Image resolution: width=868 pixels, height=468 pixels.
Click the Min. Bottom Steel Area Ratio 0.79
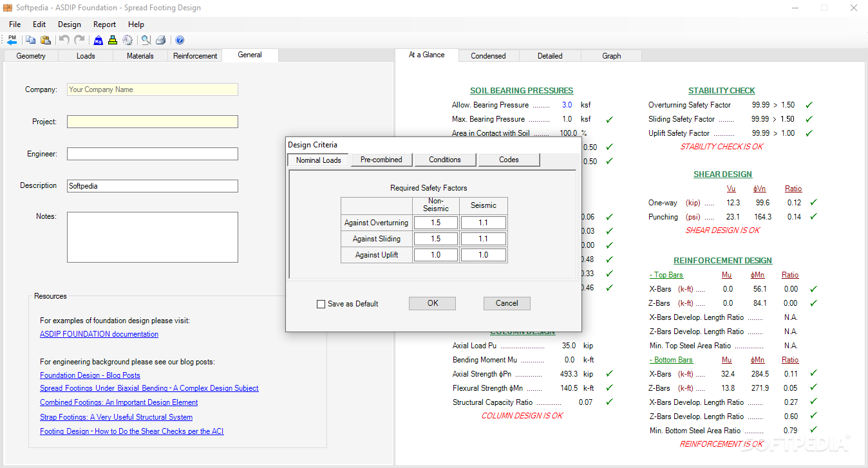point(791,431)
